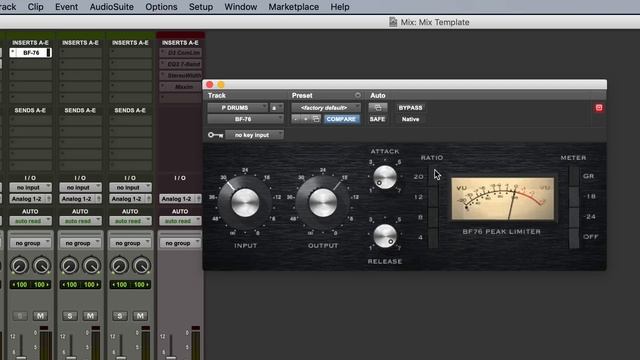Toggle plug-in BYPASS

click(x=410, y=108)
